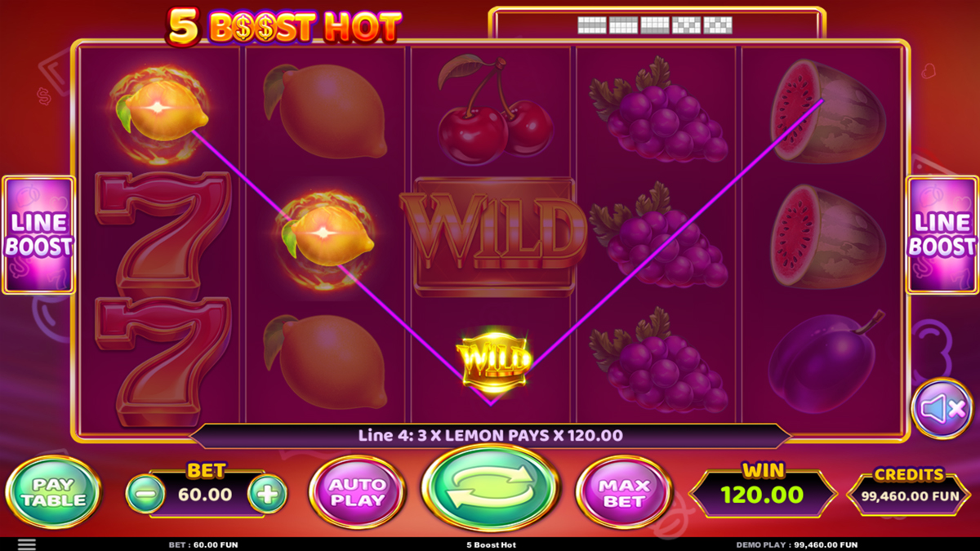Activate the right Line Boost panel
980x551 pixels.
(x=942, y=235)
